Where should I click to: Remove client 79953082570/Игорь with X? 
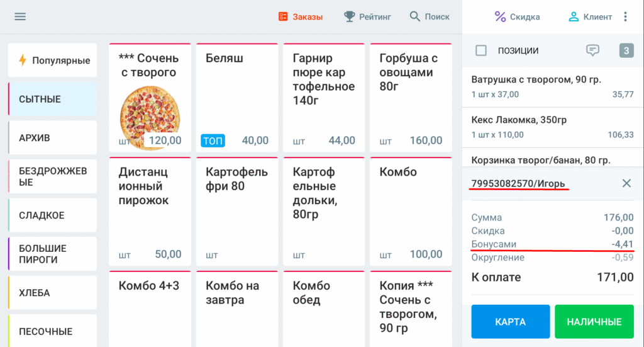point(626,183)
